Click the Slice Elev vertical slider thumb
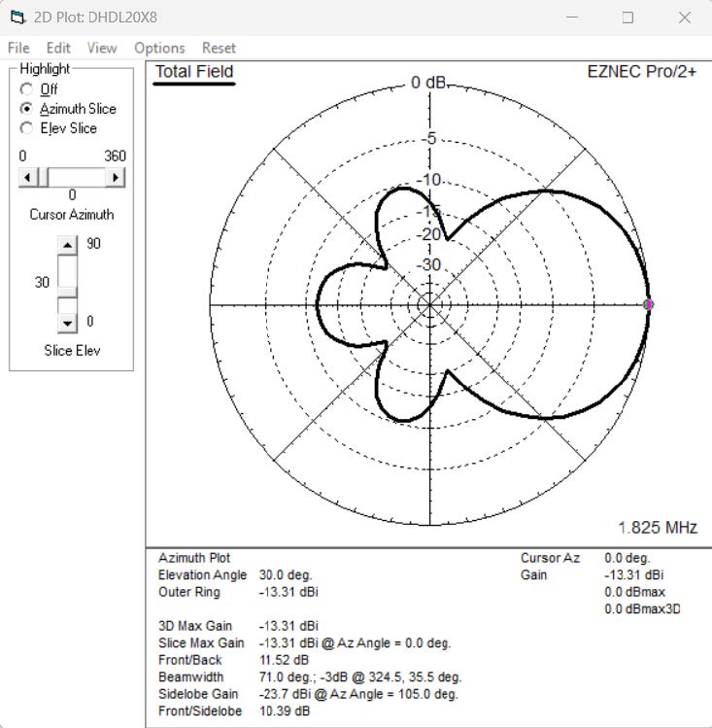The width and height of the screenshot is (712, 728). click(67, 290)
